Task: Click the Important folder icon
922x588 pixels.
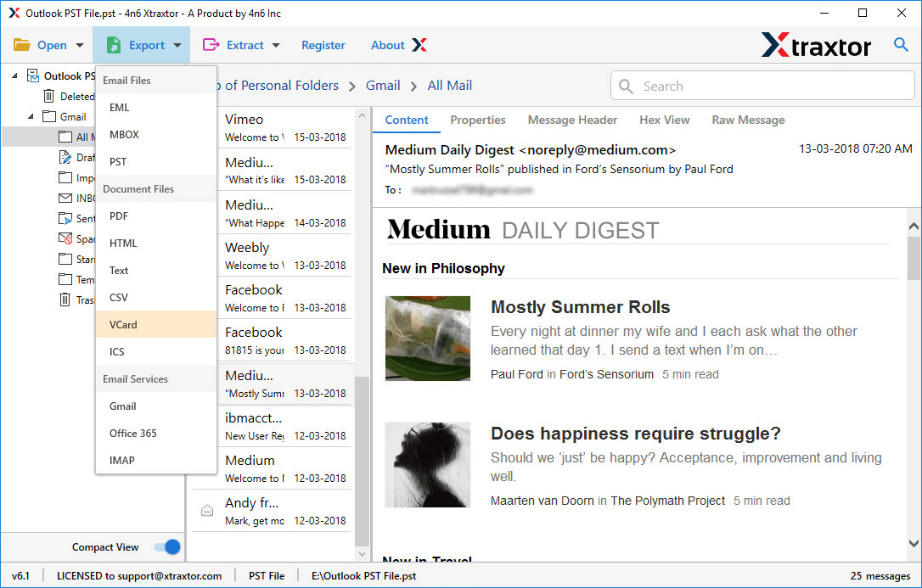Action: 65,177
